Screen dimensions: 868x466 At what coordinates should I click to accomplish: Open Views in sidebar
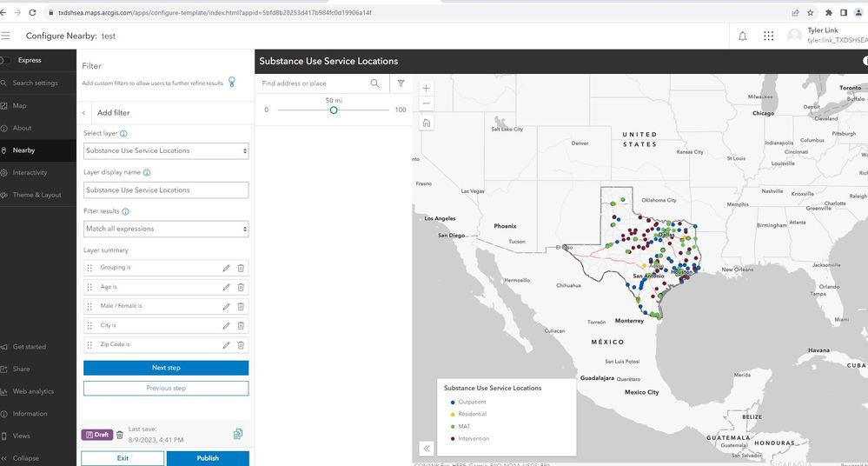click(x=37, y=436)
